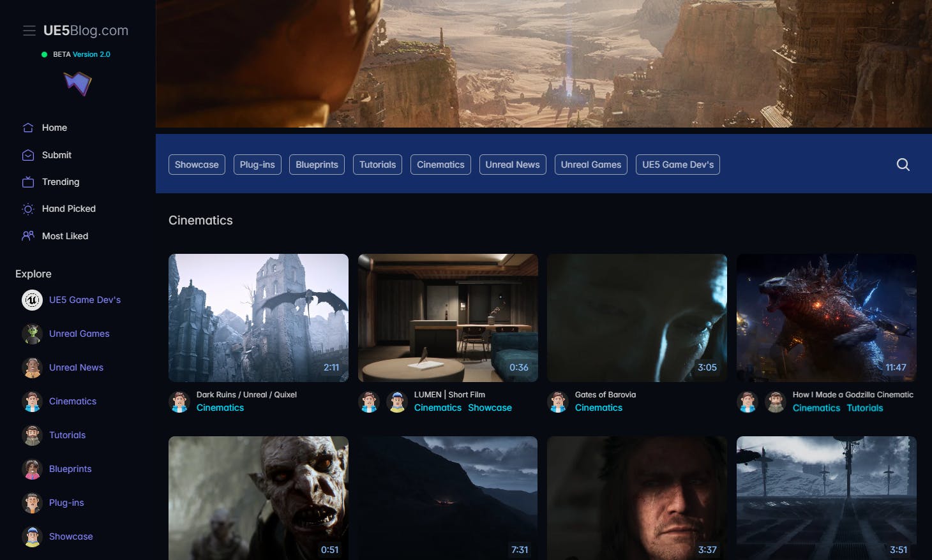
Task: Click the Tutorials avatar in Explore
Action: pyautogui.click(x=32, y=435)
